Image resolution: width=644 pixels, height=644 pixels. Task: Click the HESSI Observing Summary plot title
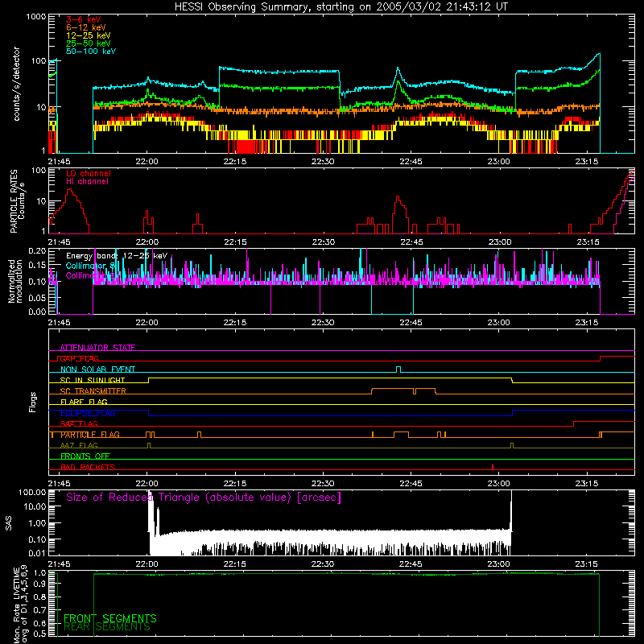[341, 7]
